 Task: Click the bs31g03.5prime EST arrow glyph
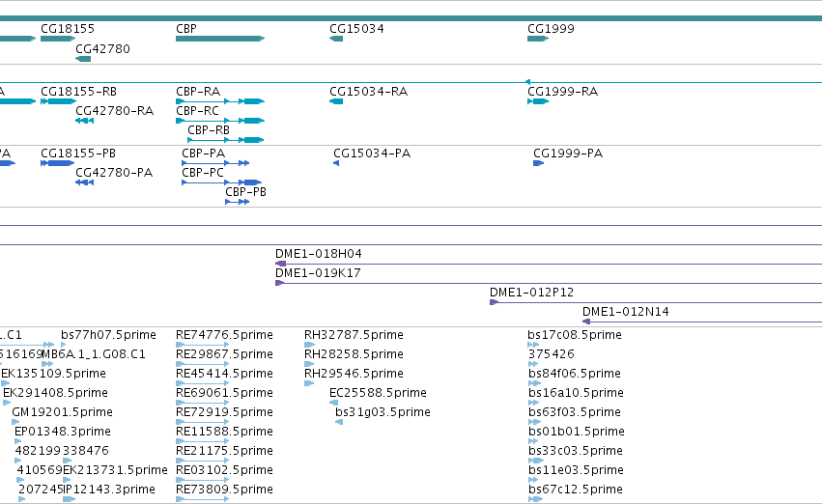[339, 422]
